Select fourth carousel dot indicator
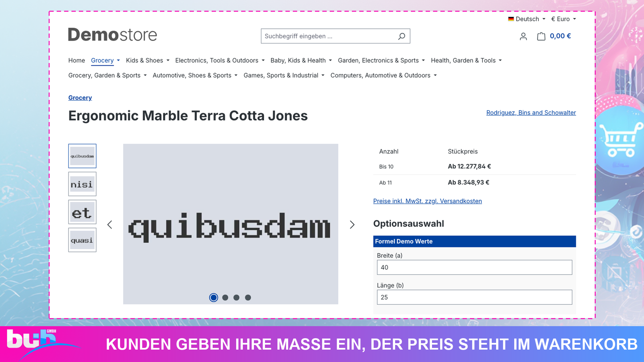Screen dimensions: 644x362 click(248, 297)
